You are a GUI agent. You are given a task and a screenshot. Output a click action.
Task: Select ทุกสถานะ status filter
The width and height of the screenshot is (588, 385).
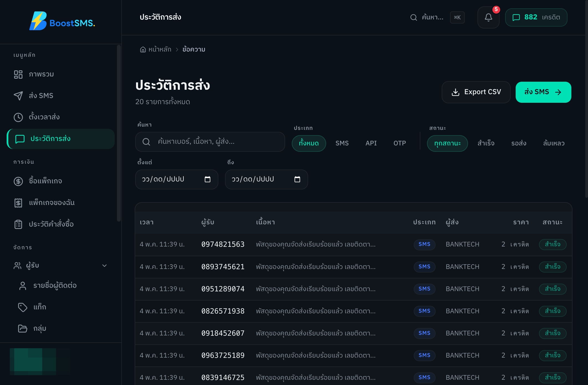(447, 143)
